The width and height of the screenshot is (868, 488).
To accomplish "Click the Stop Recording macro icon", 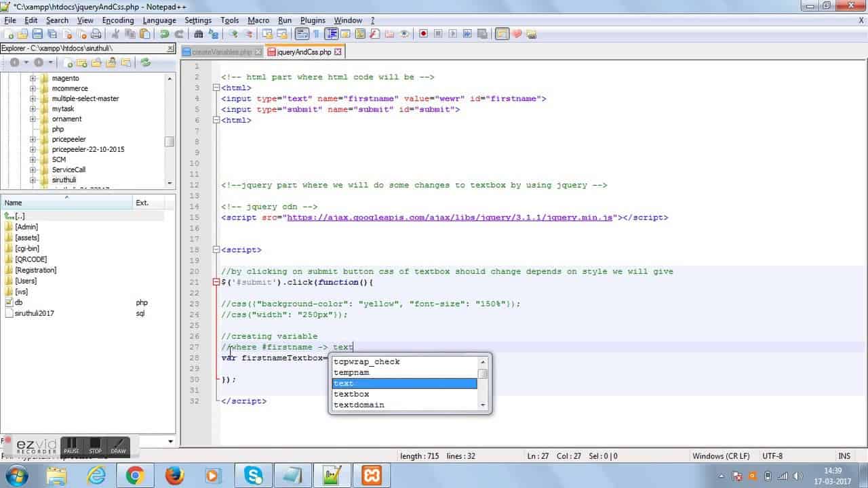I will 438,34.
